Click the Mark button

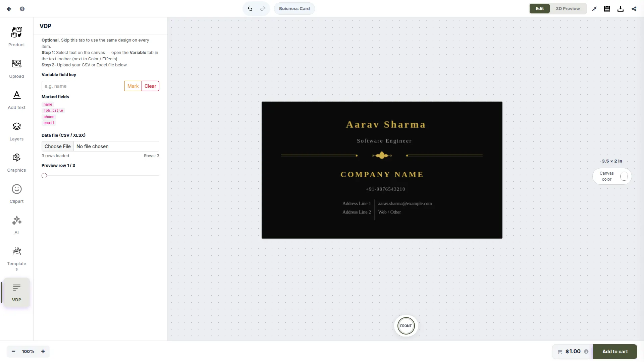[133, 86]
